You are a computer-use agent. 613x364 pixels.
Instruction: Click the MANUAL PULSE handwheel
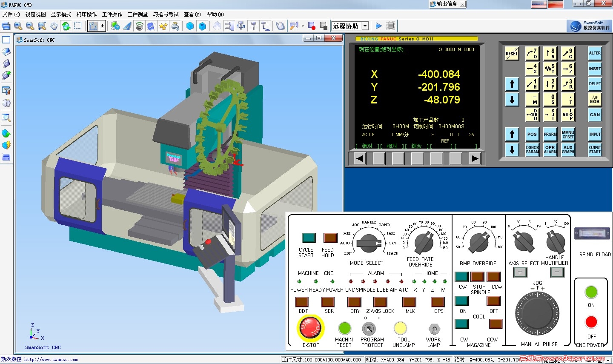point(537,313)
